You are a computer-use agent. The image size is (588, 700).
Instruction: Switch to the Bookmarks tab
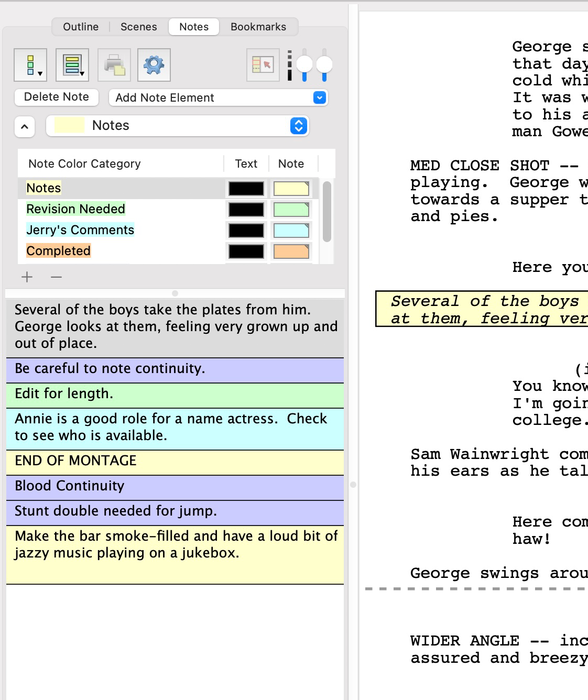coord(259,26)
